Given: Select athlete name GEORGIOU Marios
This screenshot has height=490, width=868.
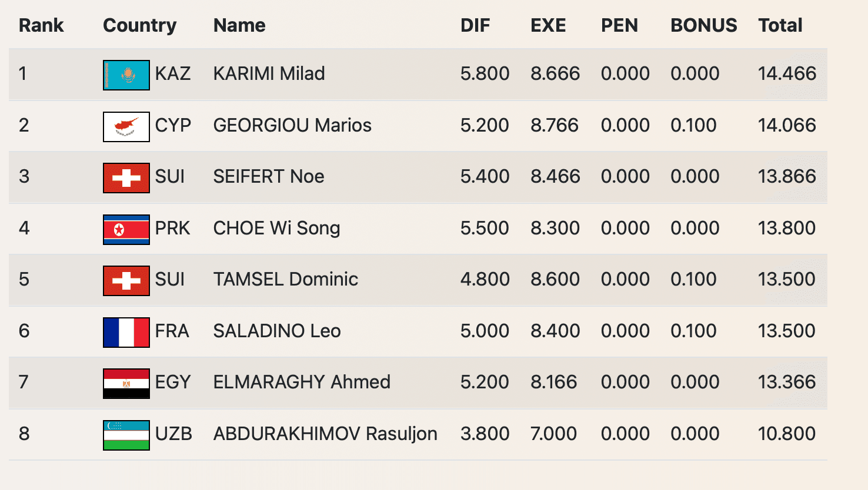Looking at the screenshot, I should [x=292, y=125].
